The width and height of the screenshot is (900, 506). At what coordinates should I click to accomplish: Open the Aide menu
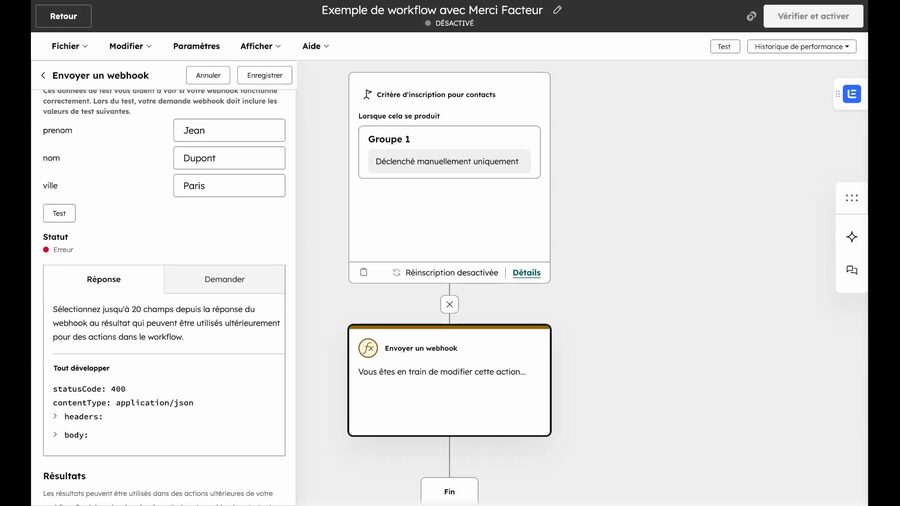click(316, 46)
